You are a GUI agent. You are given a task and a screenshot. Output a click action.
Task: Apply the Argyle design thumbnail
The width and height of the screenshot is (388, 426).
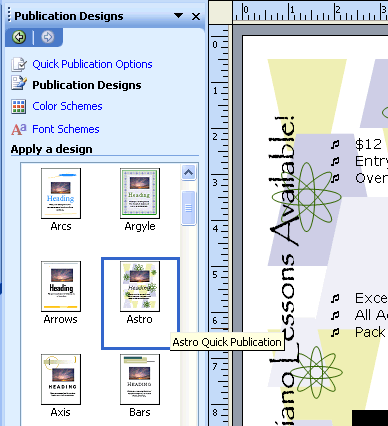click(x=140, y=193)
